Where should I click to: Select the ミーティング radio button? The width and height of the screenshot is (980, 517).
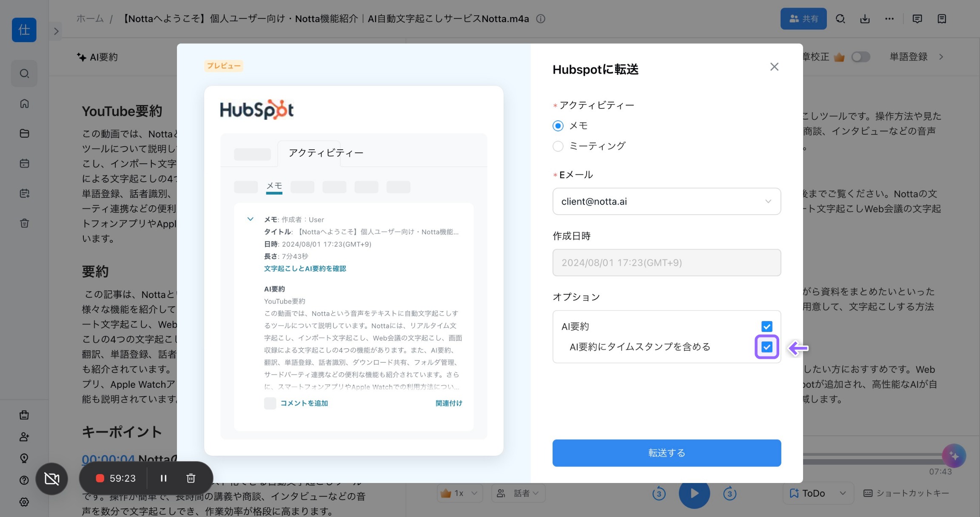pyautogui.click(x=558, y=146)
